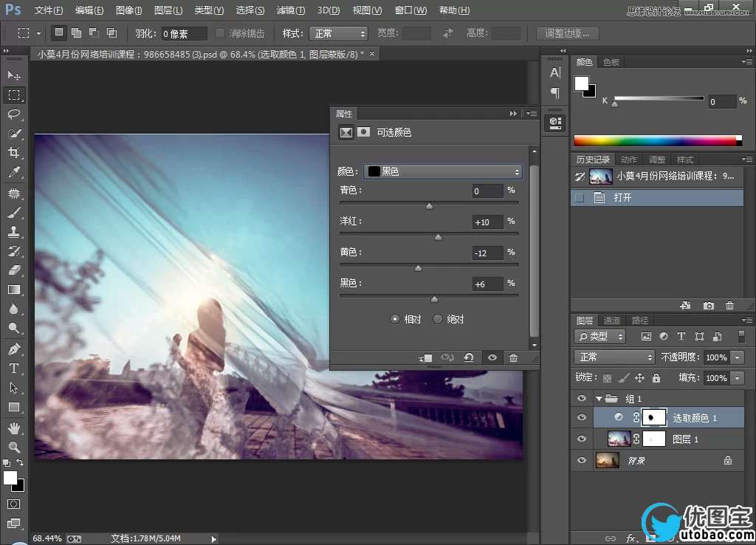Open the 文件 menu
The width and height of the screenshot is (756, 545).
pyautogui.click(x=49, y=10)
